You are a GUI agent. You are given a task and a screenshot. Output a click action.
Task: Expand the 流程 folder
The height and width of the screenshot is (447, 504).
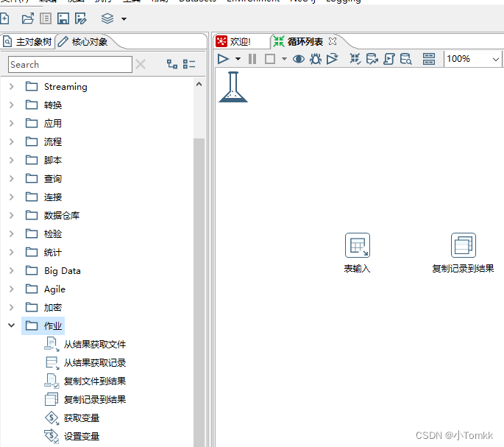pyautogui.click(x=12, y=141)
